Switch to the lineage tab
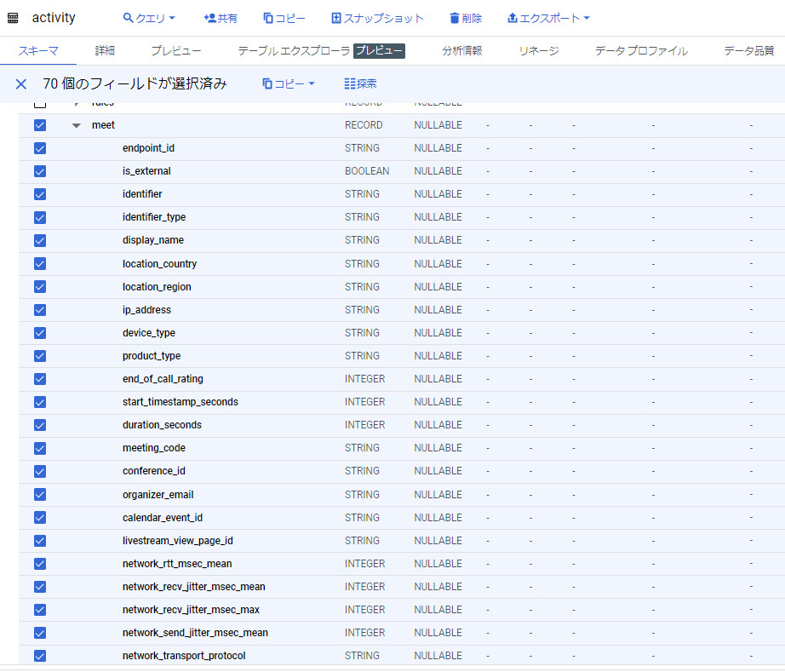 539,51
